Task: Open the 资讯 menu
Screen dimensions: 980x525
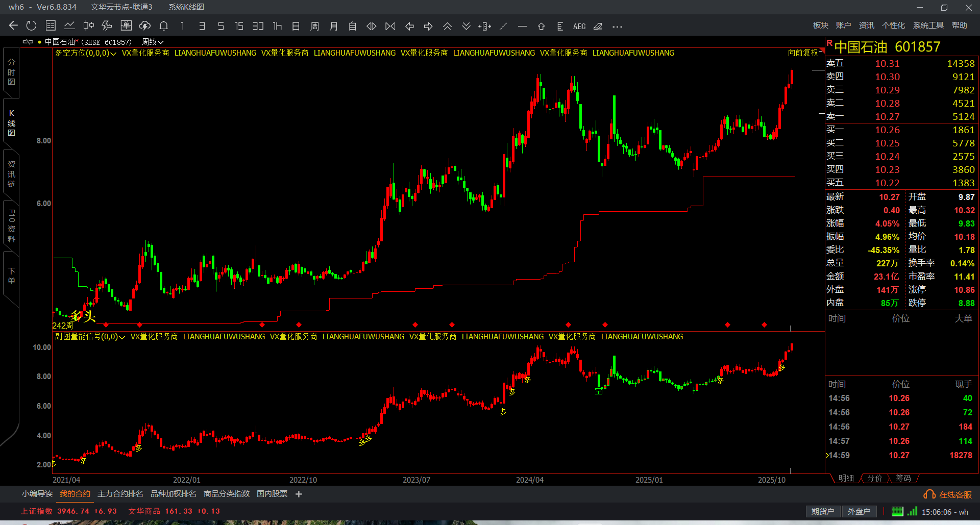Action: click(867, 26)
